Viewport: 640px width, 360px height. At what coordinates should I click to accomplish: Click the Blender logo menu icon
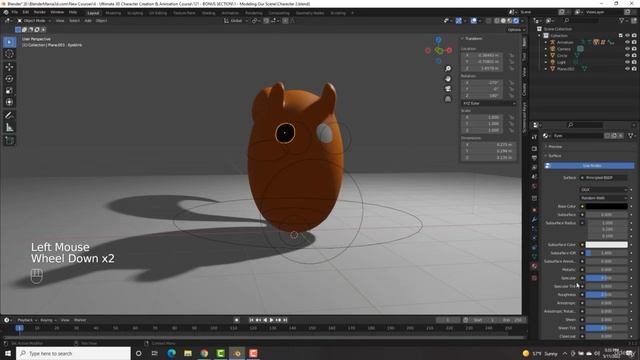(x=6, y=13)
